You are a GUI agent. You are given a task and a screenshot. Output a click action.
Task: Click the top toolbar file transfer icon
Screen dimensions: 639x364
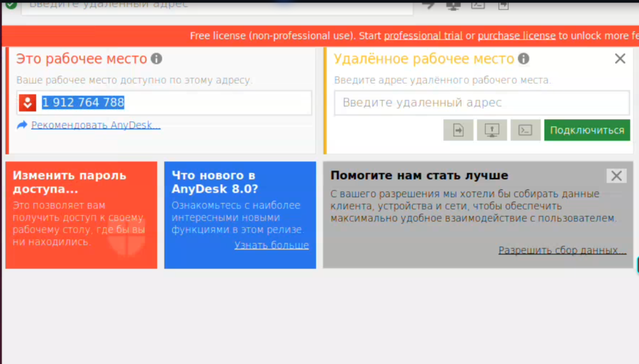pyautogui.click(x=504, y=5)
